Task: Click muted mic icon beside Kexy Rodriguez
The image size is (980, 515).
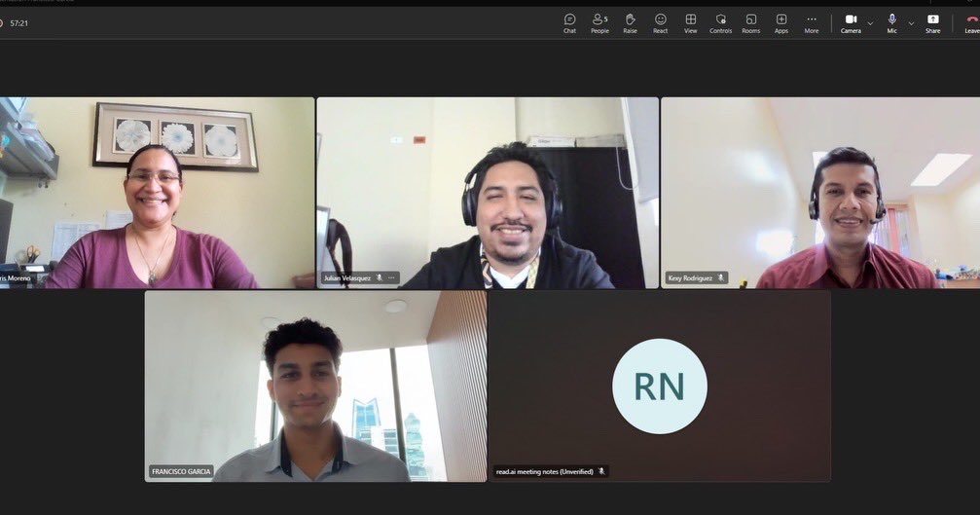Action: coord(720,278)
